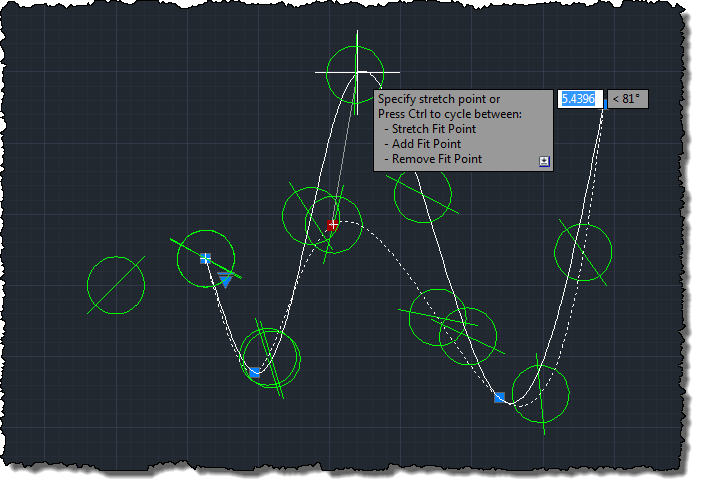Viewport: 701px width, 486px height.
Task: Click the 'Press Ctrl to cycle between' text
Action: click(x=457, y=114)
